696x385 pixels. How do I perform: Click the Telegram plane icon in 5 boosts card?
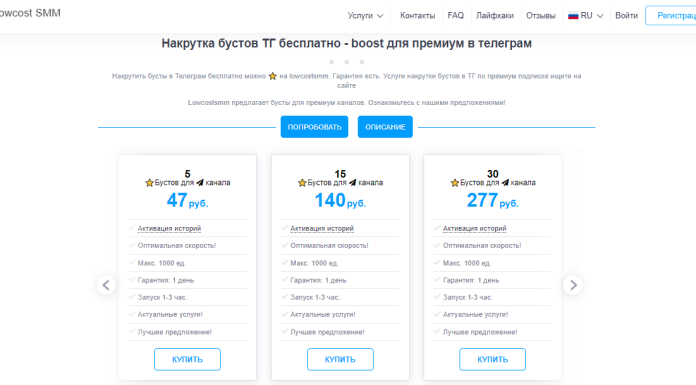pos(200,183)
